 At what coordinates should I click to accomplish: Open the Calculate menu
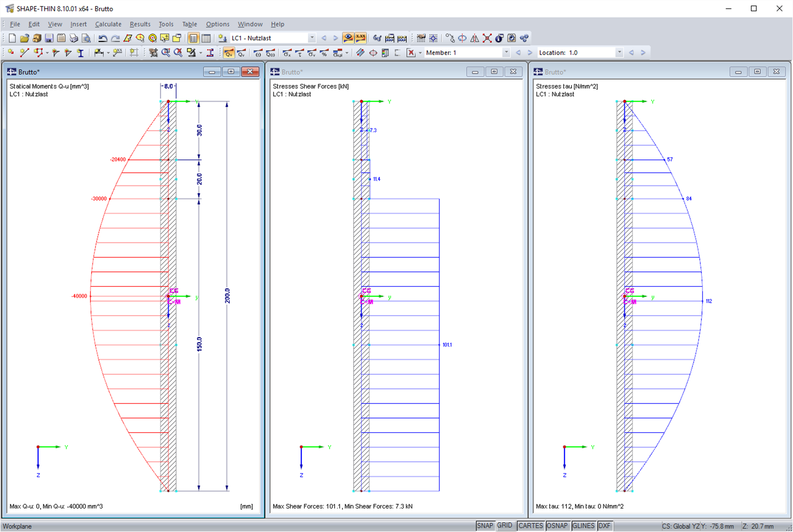coord(108,24)
